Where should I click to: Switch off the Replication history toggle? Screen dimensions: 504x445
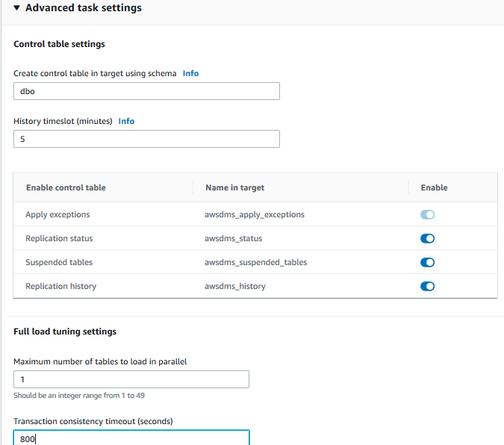[428, 286]
